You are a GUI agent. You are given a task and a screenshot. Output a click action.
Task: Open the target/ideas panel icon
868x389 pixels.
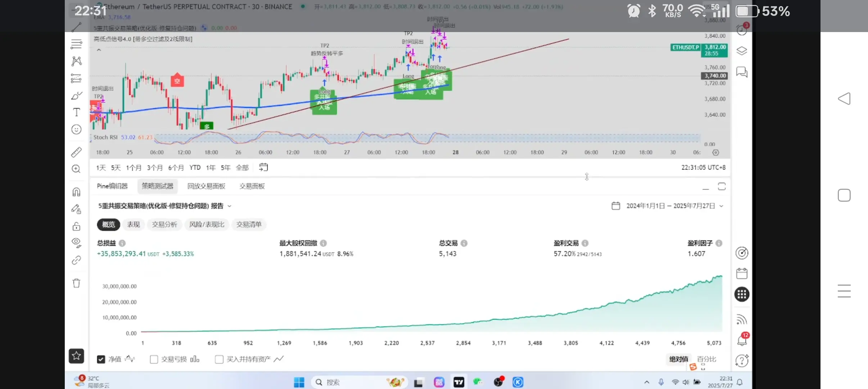742,253
